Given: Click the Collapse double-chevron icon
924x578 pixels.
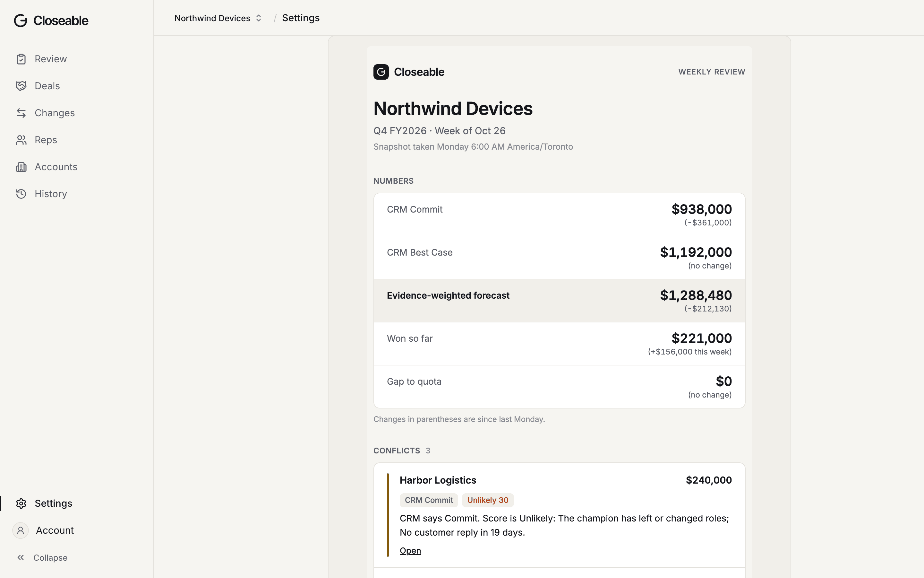Looking at the screenshot, I should pos(21,558).
